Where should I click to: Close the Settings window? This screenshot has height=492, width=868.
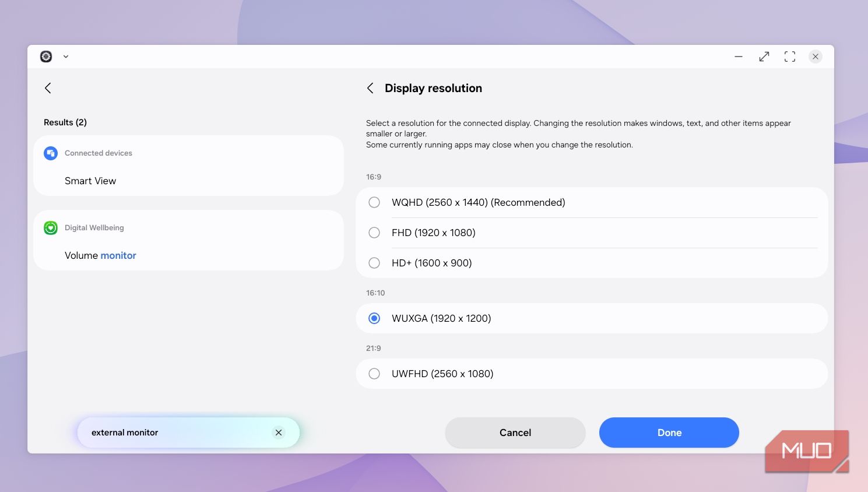click(x=816, y=57)
